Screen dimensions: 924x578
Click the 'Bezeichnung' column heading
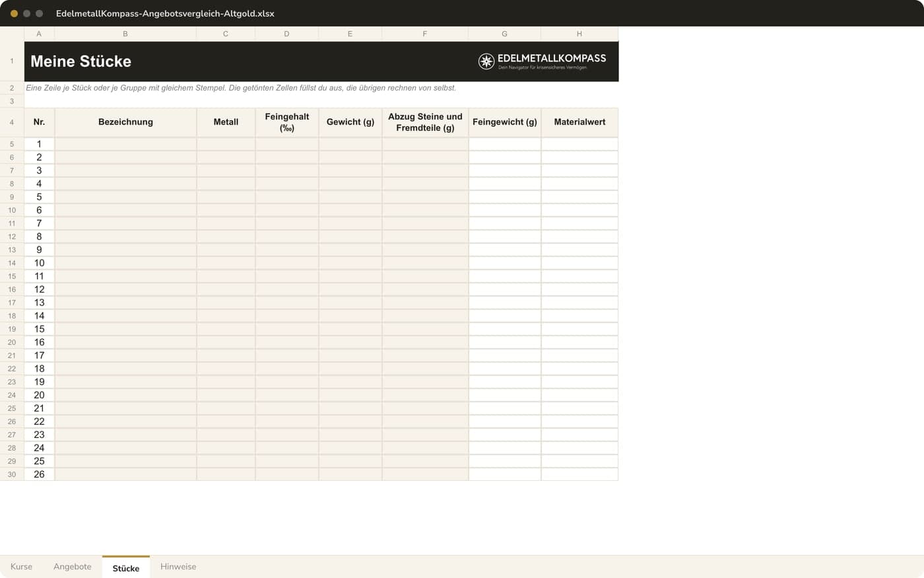tap(125, 122)
